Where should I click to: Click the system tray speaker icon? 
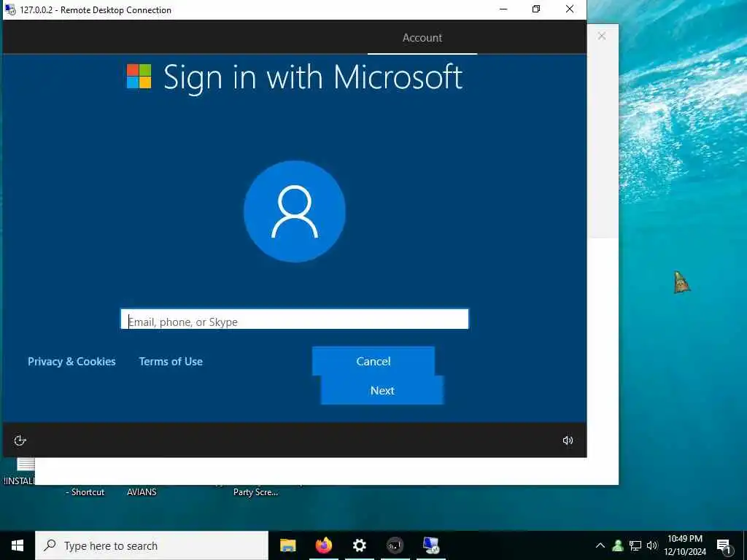pos(652,545)
